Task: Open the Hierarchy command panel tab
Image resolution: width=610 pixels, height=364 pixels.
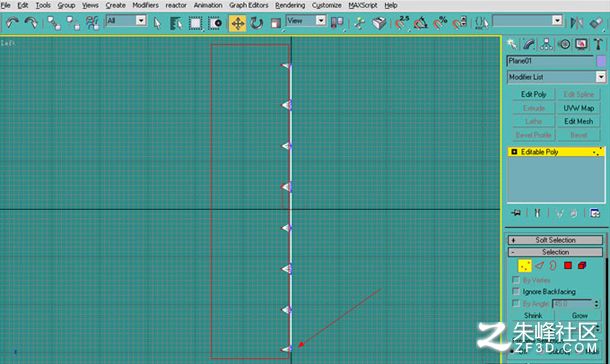Action: point(546,44)
